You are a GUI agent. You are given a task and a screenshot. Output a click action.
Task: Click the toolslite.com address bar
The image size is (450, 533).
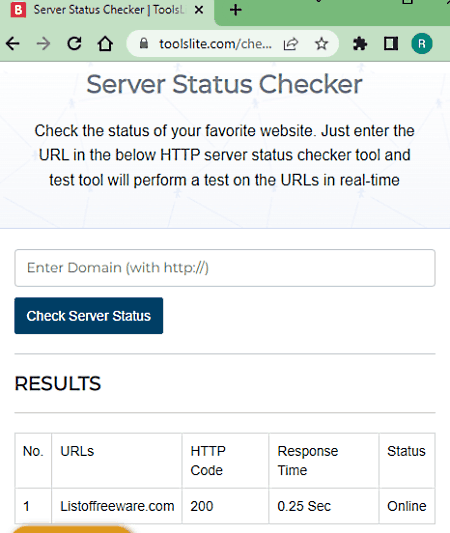tap(215, 44)
